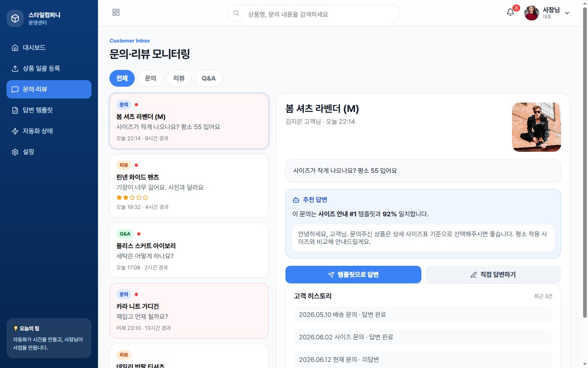Select the 리뷰 filter tab

click(179, 78)
